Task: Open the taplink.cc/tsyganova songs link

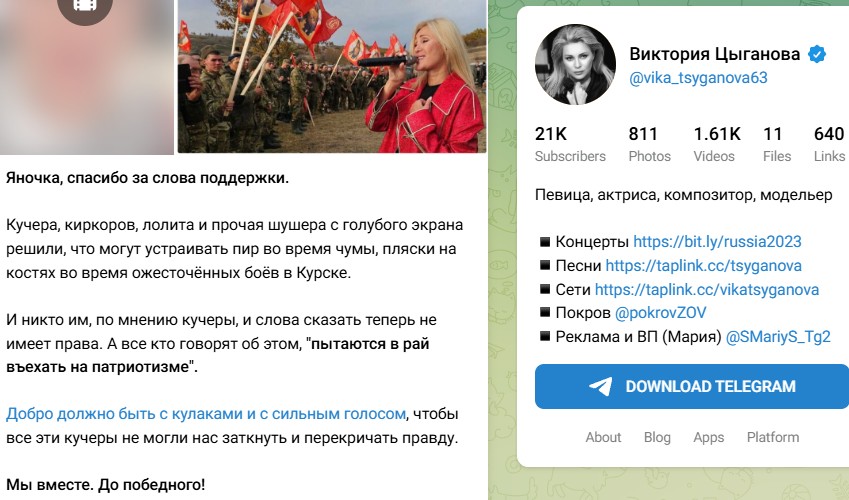Action: [703, 265]
